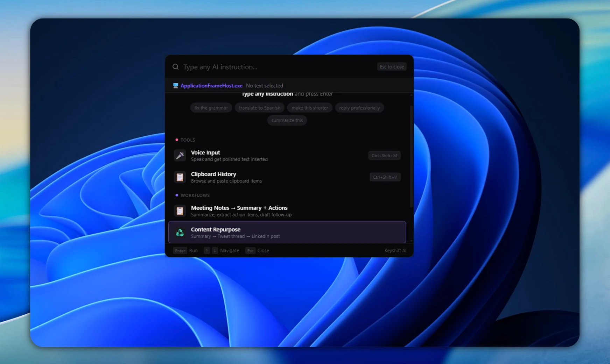Click the 'No text selected' status
The image size is (610, 364).
[x=265, y=86]
